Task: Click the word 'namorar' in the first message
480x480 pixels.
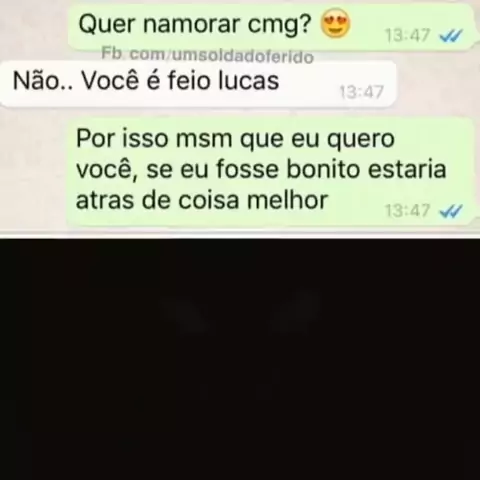Action: click(192, 25)
